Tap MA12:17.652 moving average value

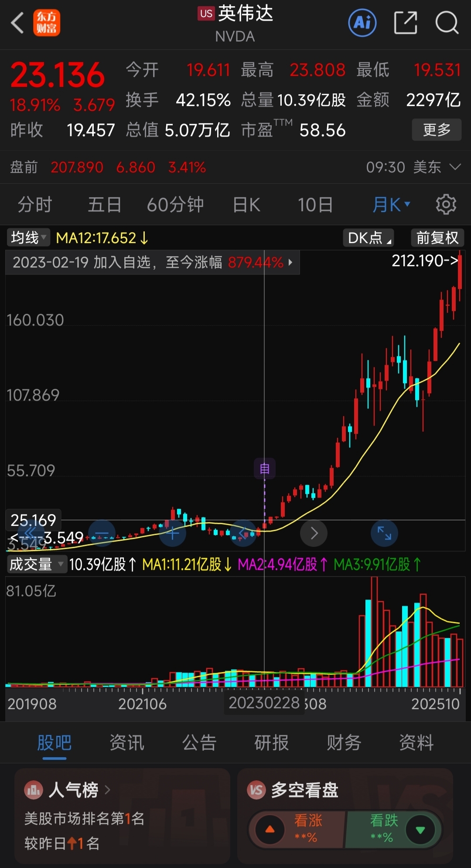coord(102,238)
